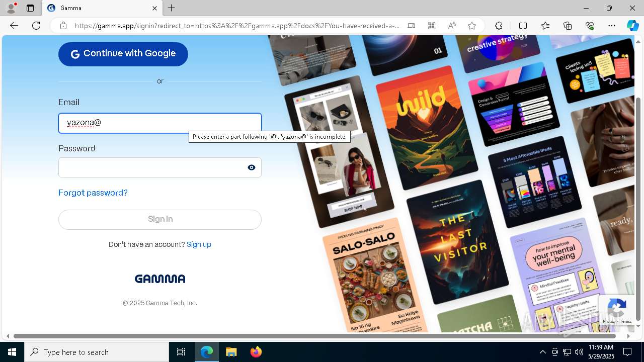Select '5 Most Affordable iPads' thumbnail
Viewport: 644px width, 362px height.
534,182
